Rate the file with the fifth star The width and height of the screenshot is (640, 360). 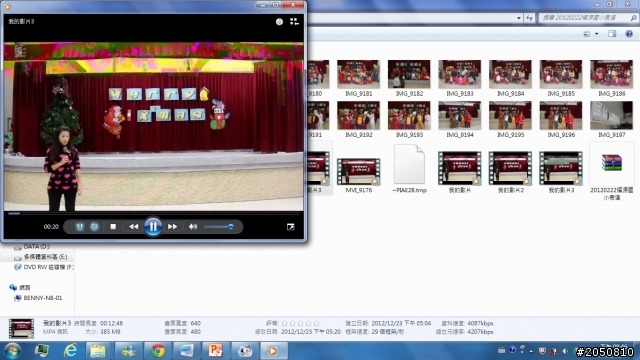click(316, 323)
